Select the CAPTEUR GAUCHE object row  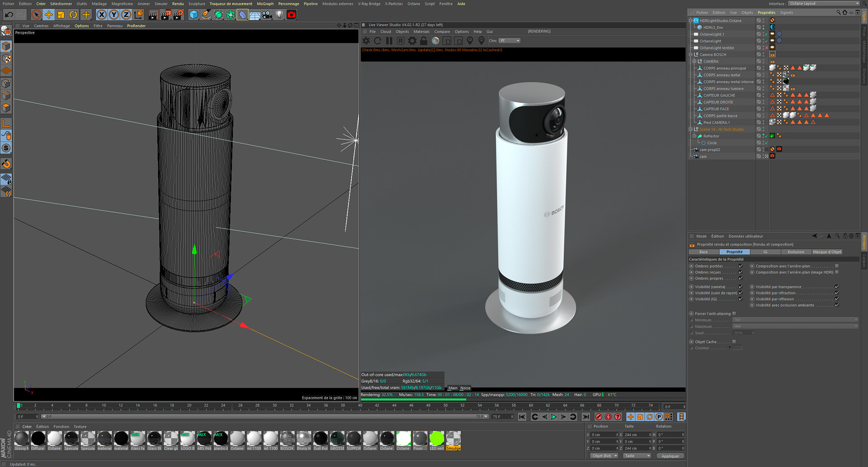point(719,95)
